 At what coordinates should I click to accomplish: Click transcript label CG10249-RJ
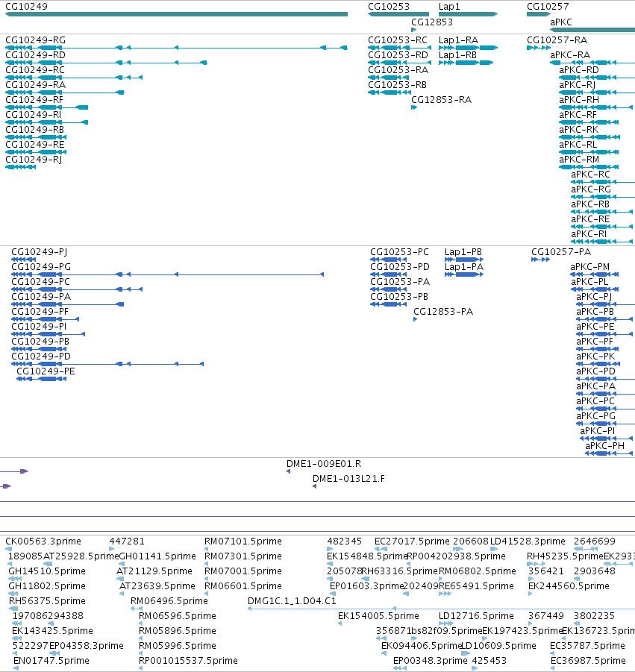pyautogui.click(x=34, y=160)
